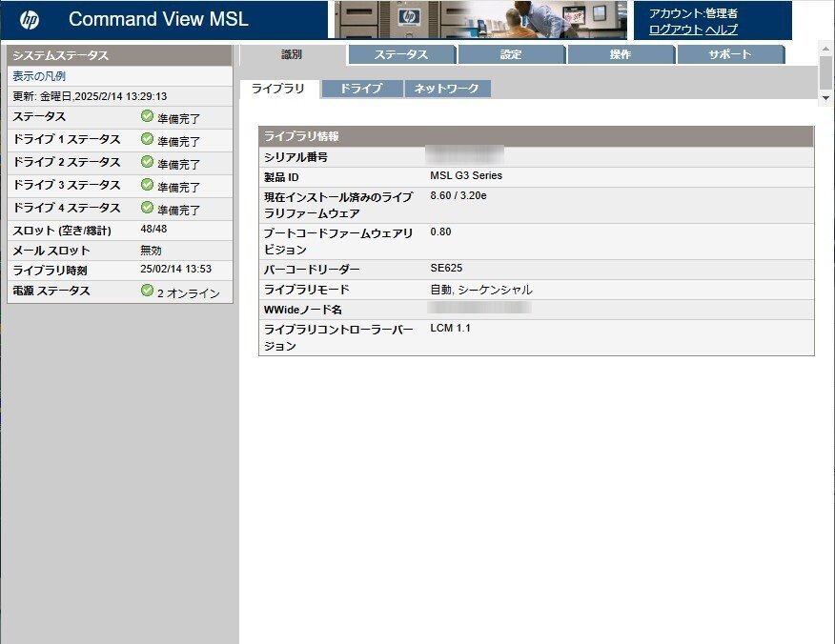
Task: Click the システムステータス panel header
Action: tap(120, 55)
